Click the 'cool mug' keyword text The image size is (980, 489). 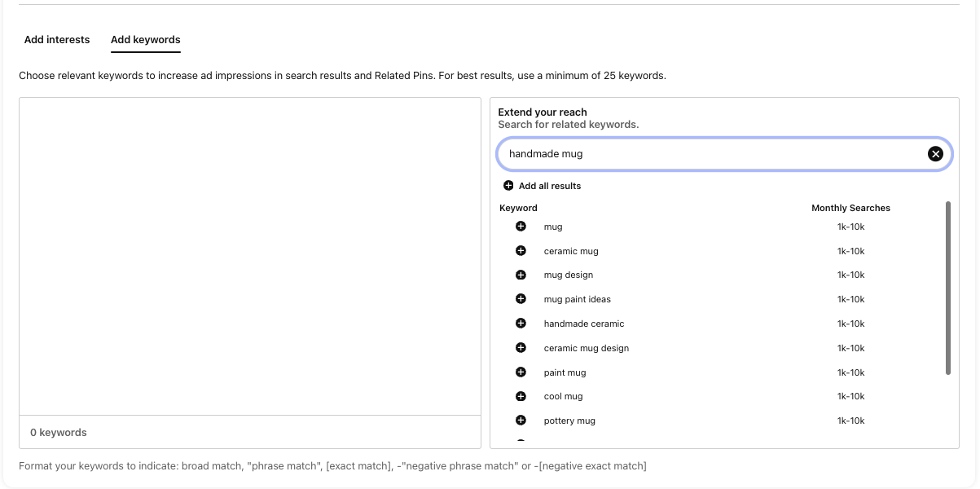tap(564, 396)
